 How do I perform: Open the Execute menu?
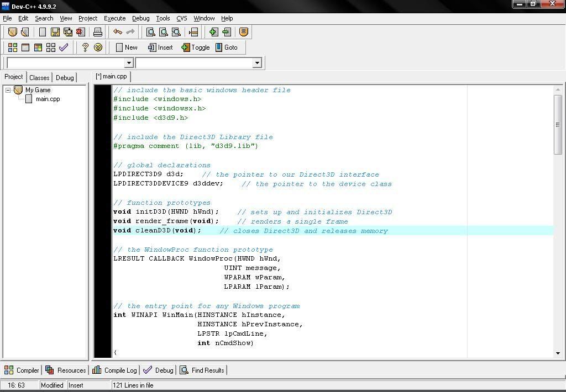click(x=114, y=18)
